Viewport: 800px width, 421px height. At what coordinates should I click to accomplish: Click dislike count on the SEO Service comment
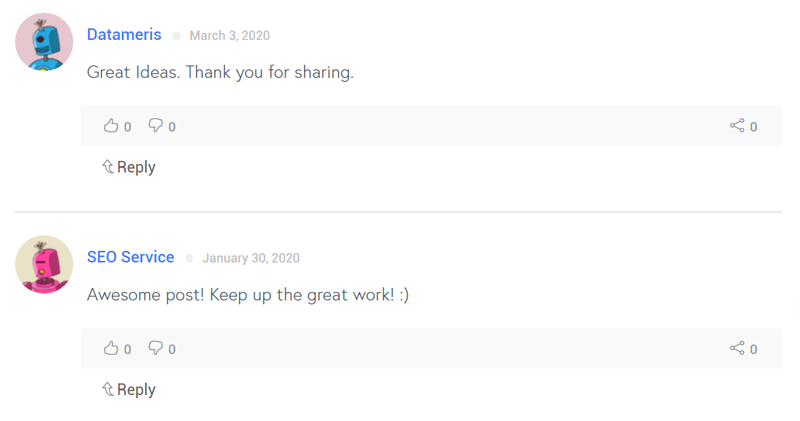point(172,349)
